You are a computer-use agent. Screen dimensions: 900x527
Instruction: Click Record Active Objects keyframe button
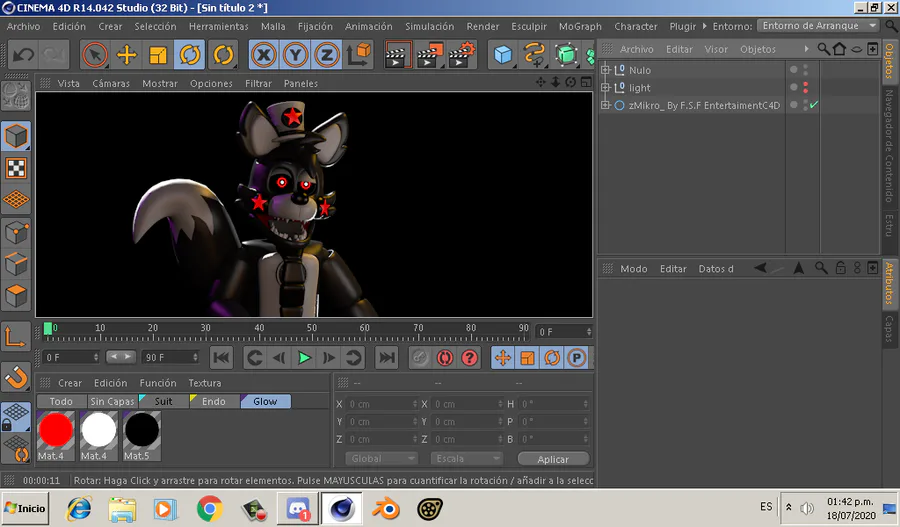pos(420,358)
